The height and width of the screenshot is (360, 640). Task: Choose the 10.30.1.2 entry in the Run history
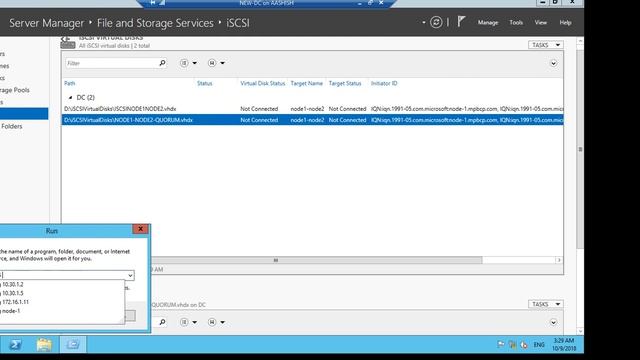(x=62, y=284)
